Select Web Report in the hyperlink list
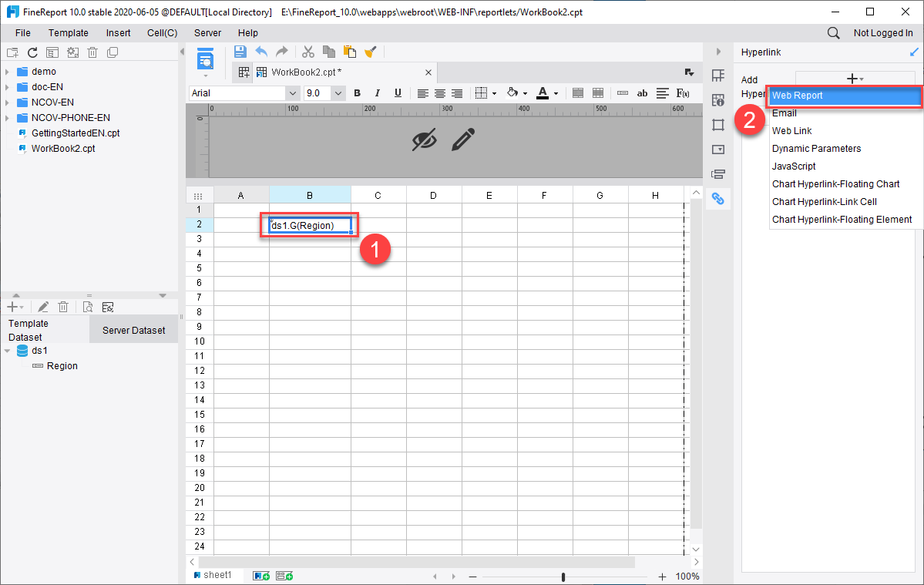 [x=845, y=96]
